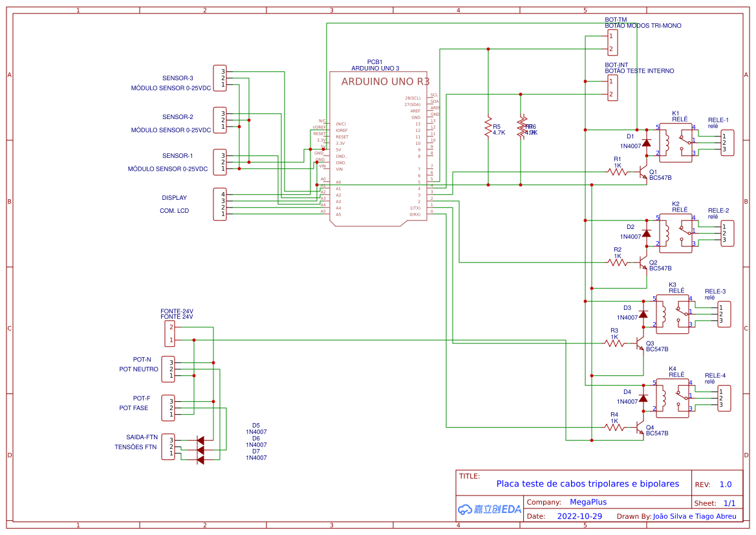This screenshot has width=756, height=535.
Task: Click diode D5 1N4007 near SAIDA-FTN
Action: point(200,440)
